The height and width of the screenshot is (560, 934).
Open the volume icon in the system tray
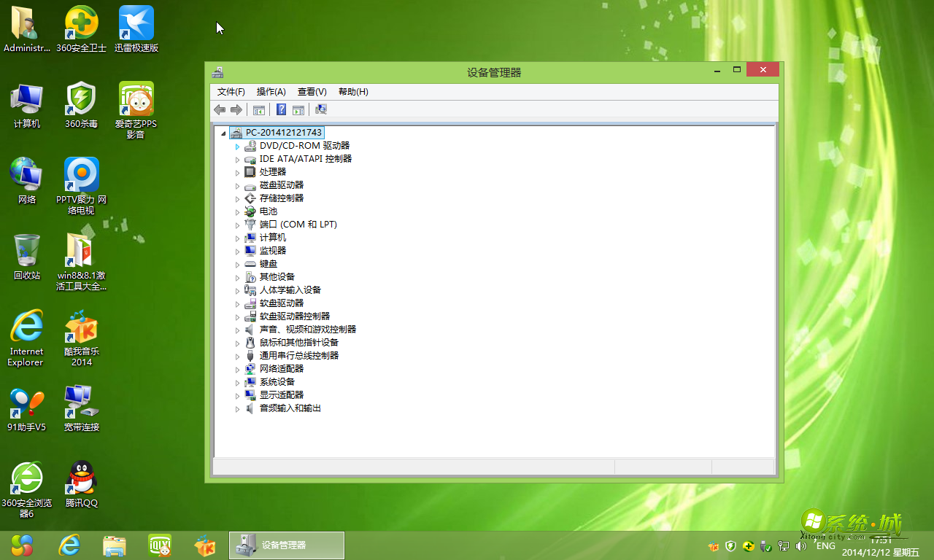800,545
